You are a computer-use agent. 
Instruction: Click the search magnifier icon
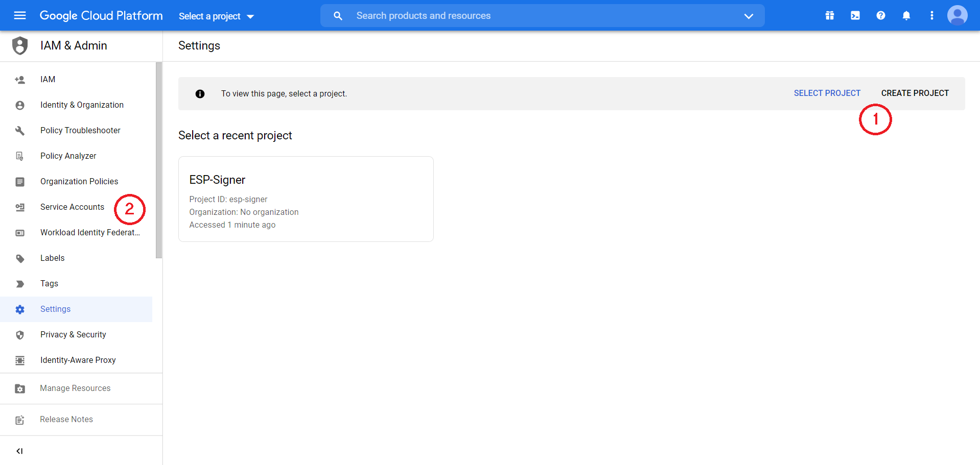coord(338,16)
